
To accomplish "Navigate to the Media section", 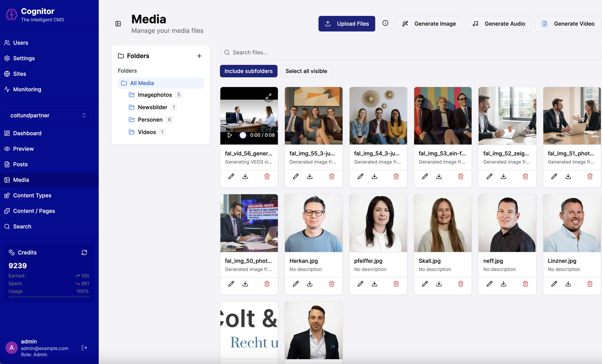I will click(21, 180).
